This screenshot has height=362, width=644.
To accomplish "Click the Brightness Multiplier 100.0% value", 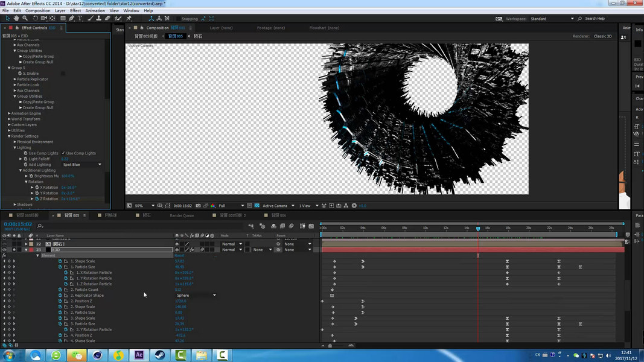I will coord(68,176).
